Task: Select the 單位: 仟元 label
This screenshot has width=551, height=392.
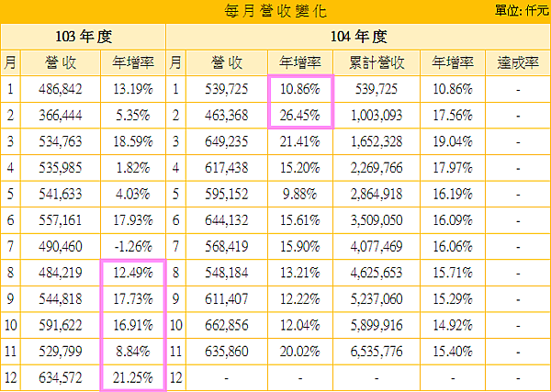Action: pyautogui.click(x=523, y=11)
